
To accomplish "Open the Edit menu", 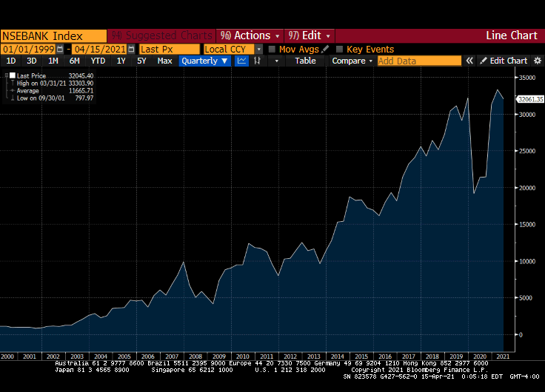I will (309, 36).
